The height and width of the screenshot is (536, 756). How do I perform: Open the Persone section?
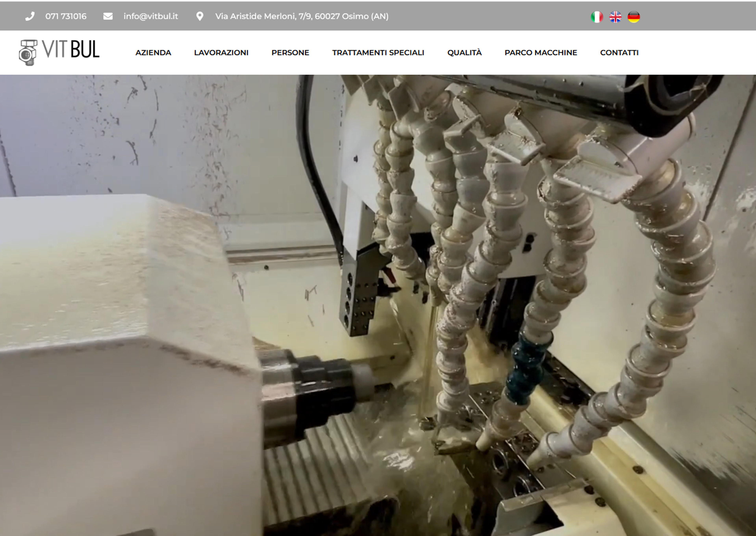(290, 53)
